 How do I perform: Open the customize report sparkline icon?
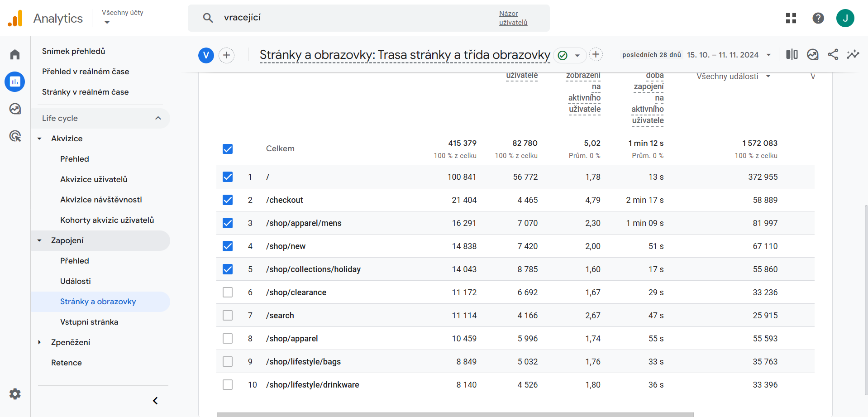pyautogui.click(x=853, y=55)
